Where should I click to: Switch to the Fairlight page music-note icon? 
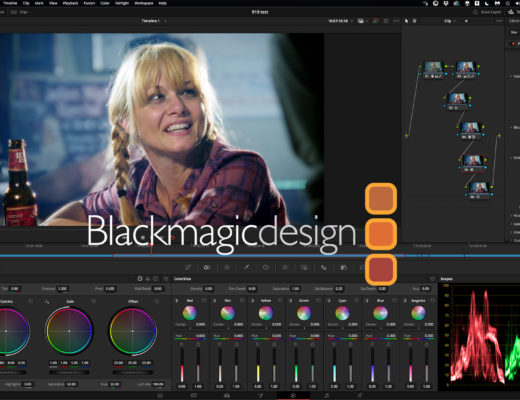pos(326,396)
